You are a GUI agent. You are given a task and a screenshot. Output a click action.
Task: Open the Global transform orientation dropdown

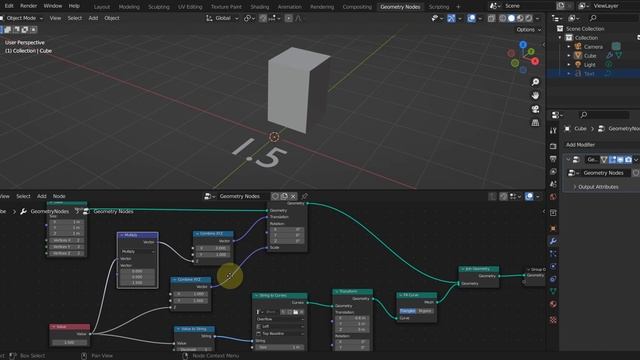(222, 18)
